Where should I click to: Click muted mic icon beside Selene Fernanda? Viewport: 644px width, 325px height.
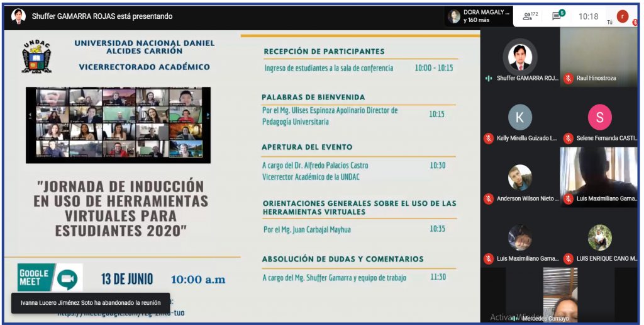pyautogui.click(x=569, y=138)
